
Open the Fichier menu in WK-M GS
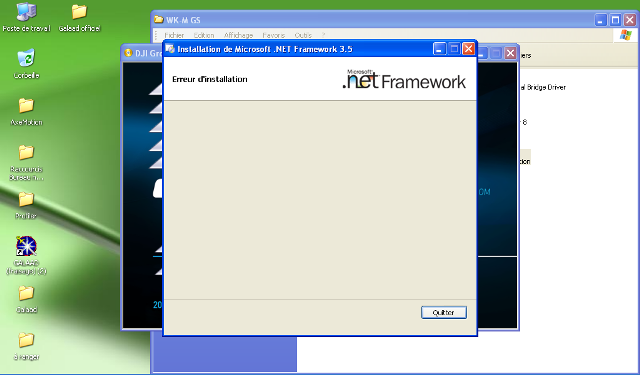click(174, 36)
